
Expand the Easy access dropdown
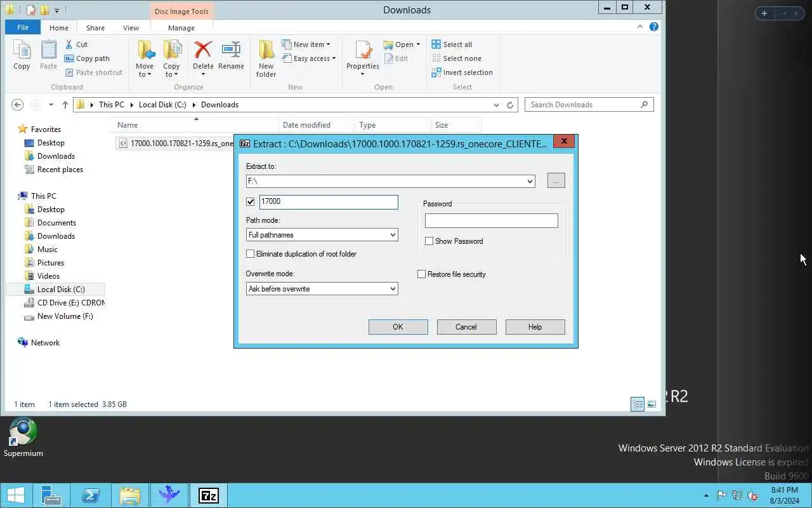point(334,58)
